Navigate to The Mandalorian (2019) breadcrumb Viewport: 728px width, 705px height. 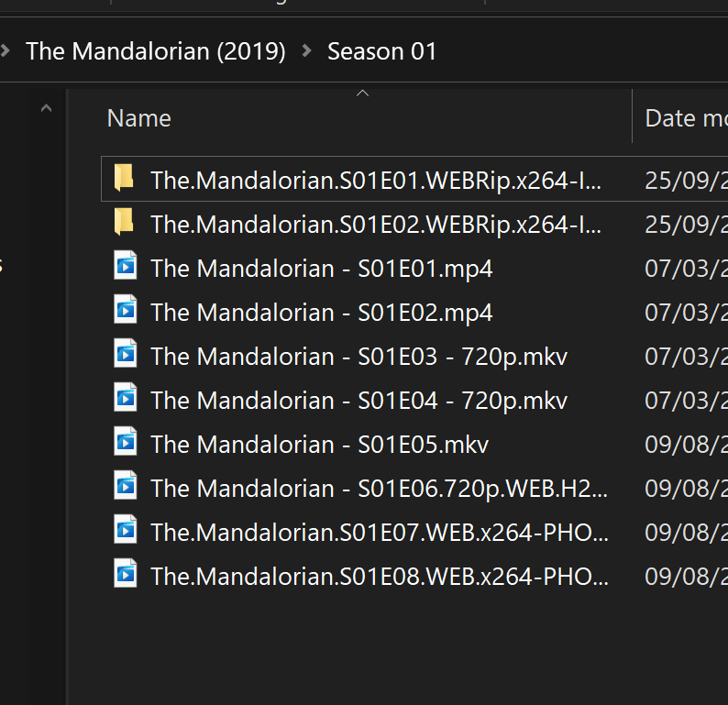pos(156,51)
